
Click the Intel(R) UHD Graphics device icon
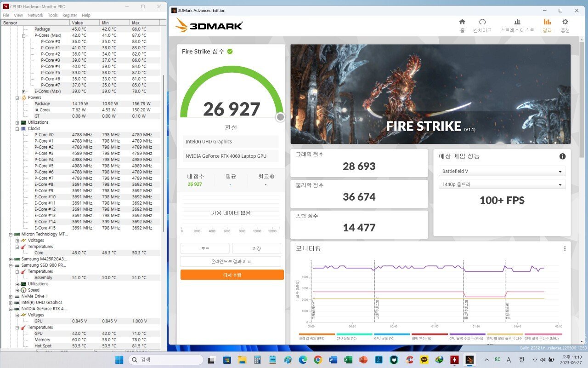click(17, 303)
